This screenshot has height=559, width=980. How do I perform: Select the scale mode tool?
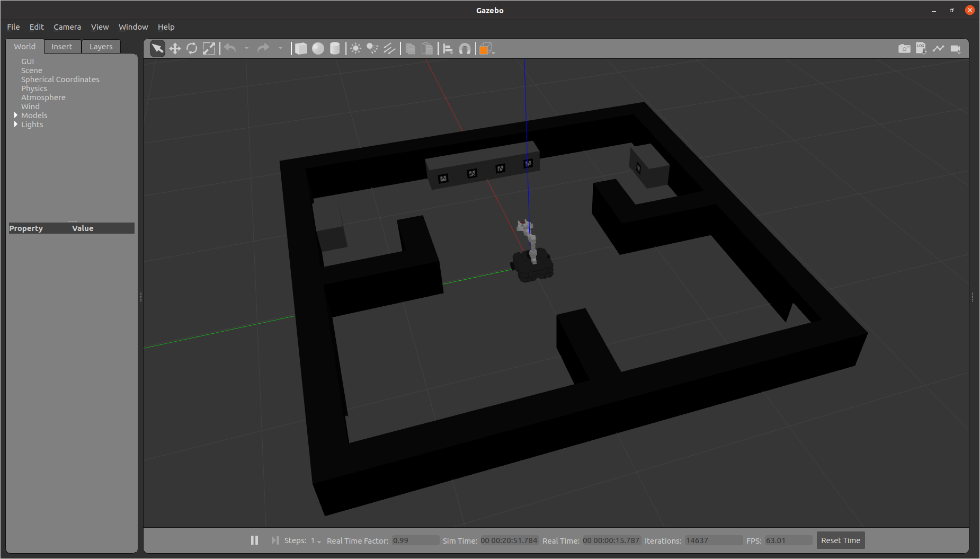[209, 49]
